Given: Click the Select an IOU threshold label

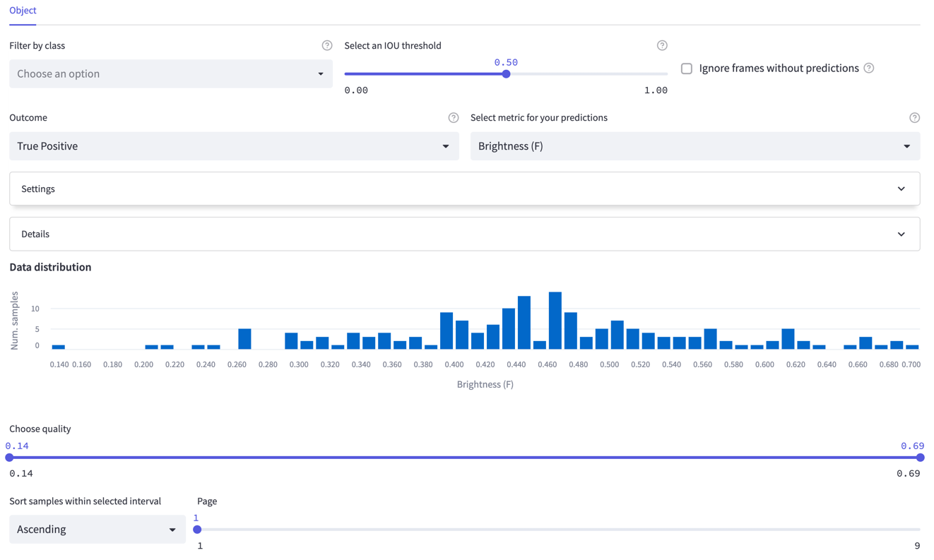Looking at the screenshot, I should click(x=393, y=45).
